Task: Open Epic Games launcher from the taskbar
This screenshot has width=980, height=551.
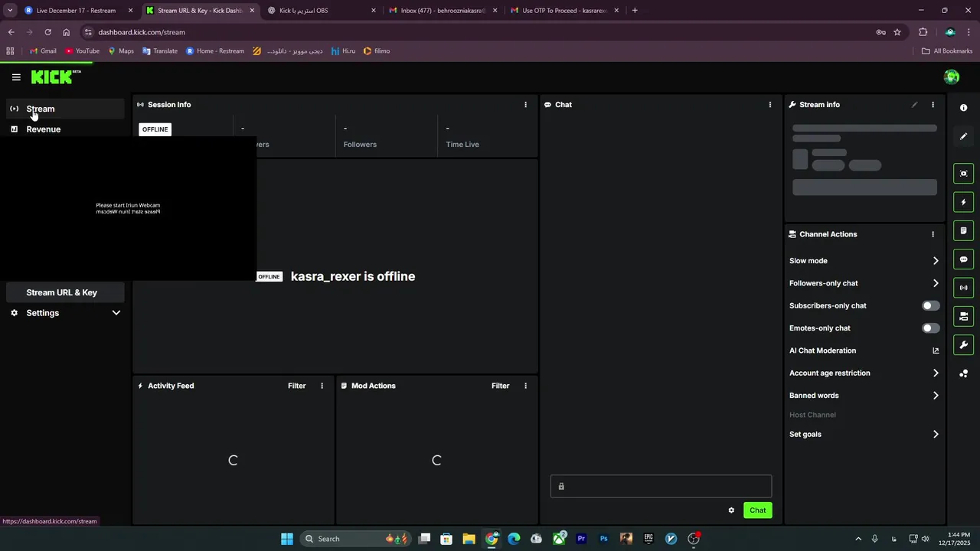Action: pos(648,539)
